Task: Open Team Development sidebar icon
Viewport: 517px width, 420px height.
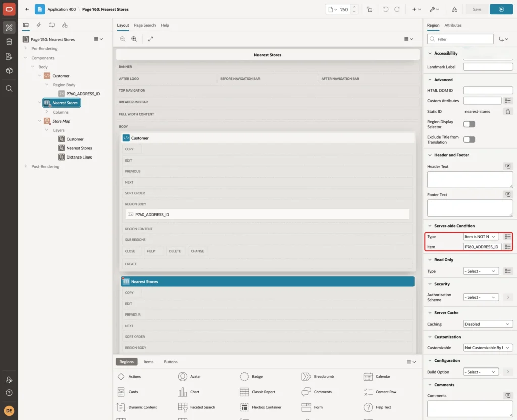Action: pyautogui.click(x=9, y=56)
